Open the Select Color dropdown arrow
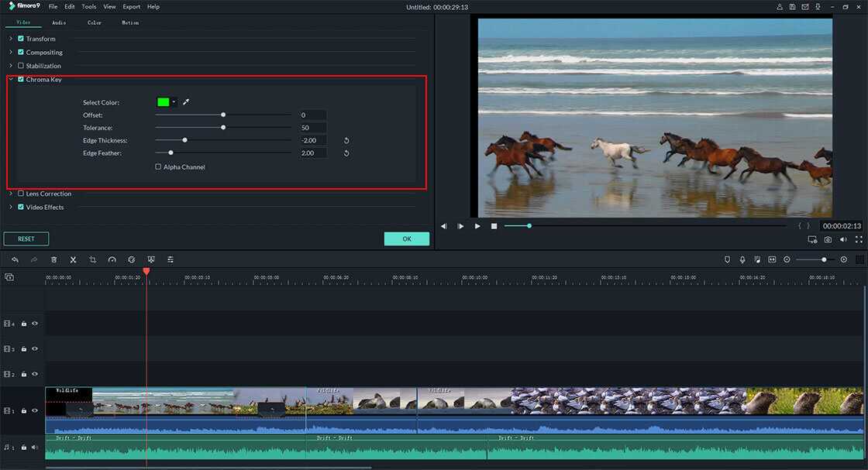868x470 pixels. point(174,101)
